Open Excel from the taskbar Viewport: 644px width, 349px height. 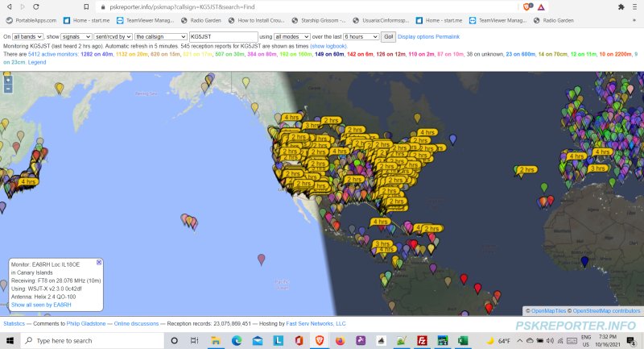click(463, 340)
